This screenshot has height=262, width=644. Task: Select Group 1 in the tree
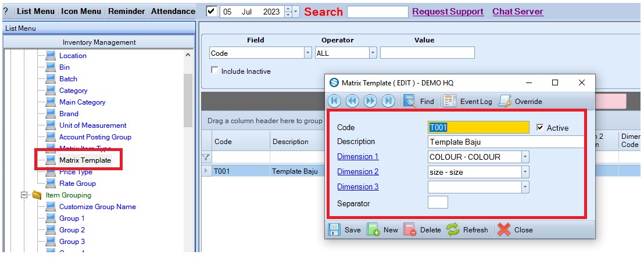[72, 218]
